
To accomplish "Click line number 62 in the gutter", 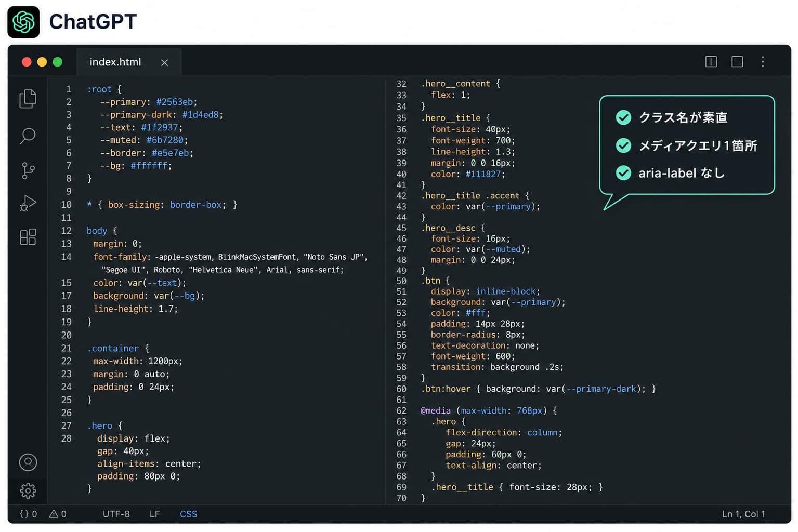I will (401, 410).
